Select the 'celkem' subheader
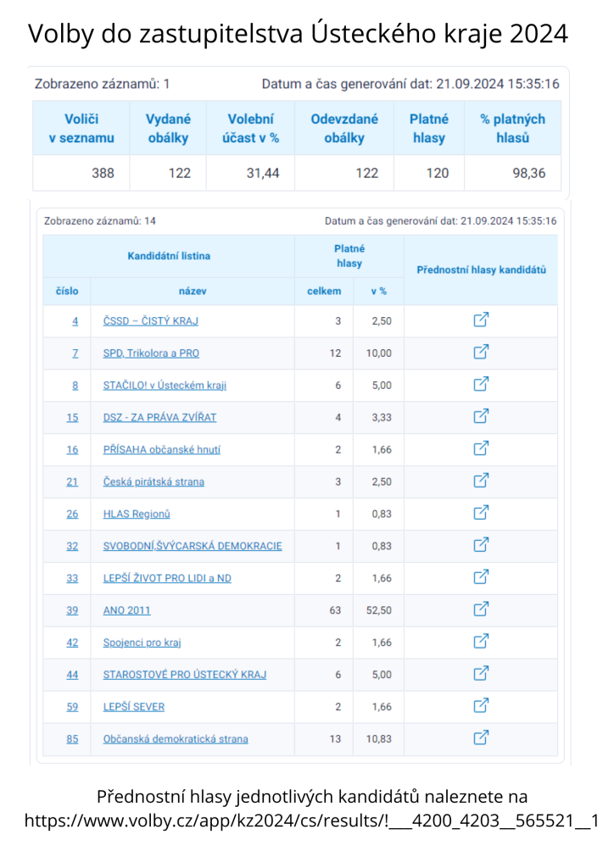The width and height of the screenshot is (614, 868). [x=324, y=292]
